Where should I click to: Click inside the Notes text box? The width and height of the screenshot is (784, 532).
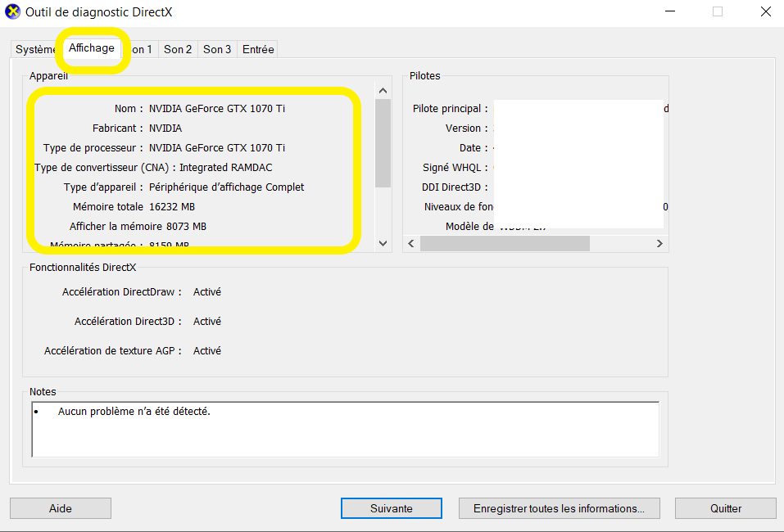pyautogui.click(x=345, y=429)
